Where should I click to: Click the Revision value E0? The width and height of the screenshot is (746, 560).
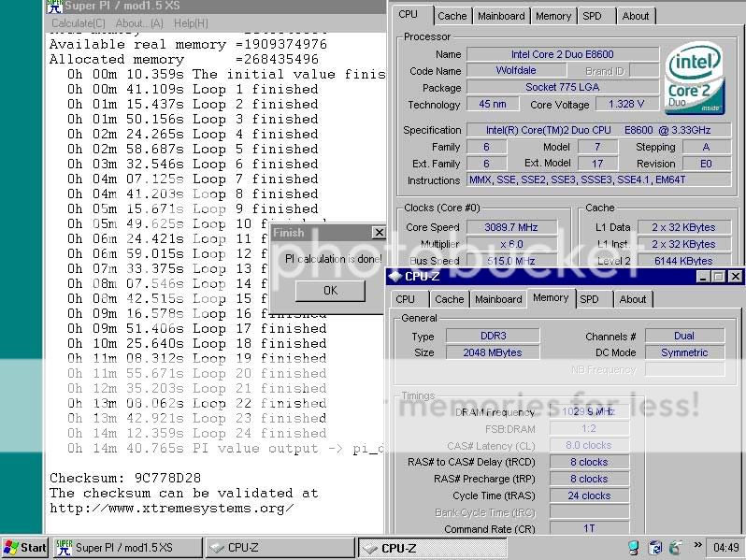coord(706,164)
